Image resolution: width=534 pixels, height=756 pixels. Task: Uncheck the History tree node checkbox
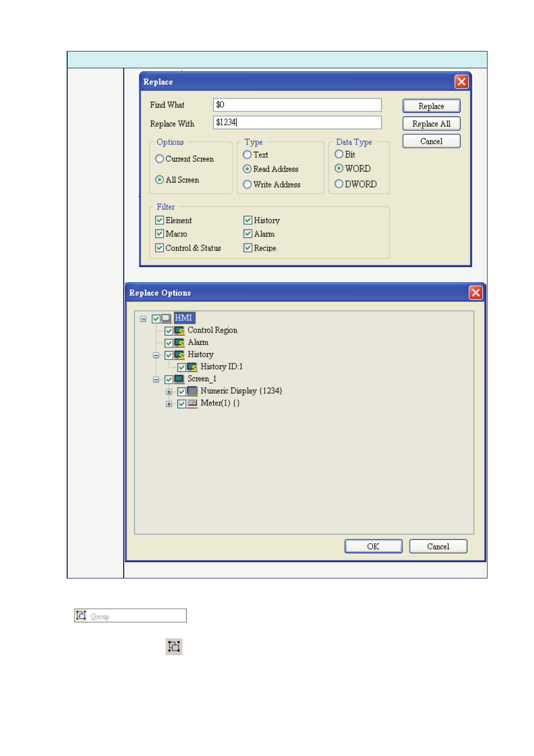168,355
